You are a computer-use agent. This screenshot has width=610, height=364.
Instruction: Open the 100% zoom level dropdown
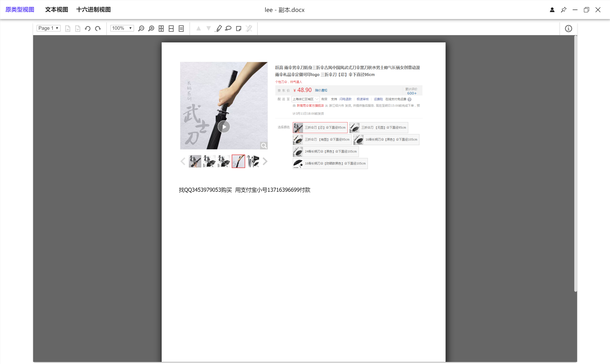coord(122,28)
